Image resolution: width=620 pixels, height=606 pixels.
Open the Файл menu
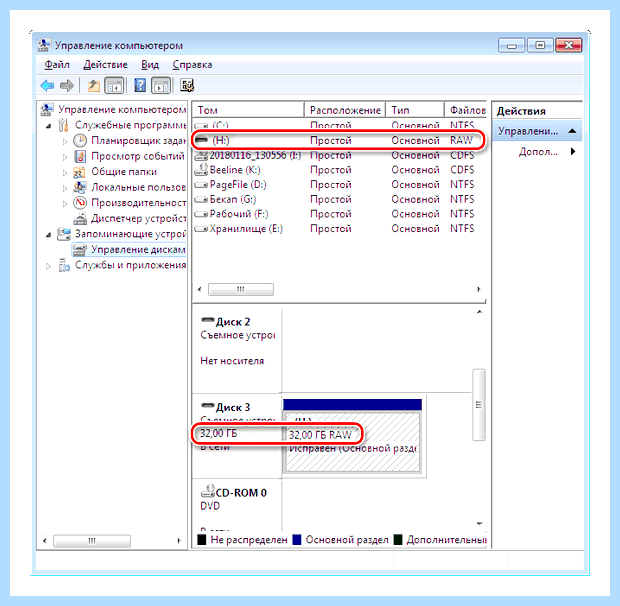tap(57, 64)
